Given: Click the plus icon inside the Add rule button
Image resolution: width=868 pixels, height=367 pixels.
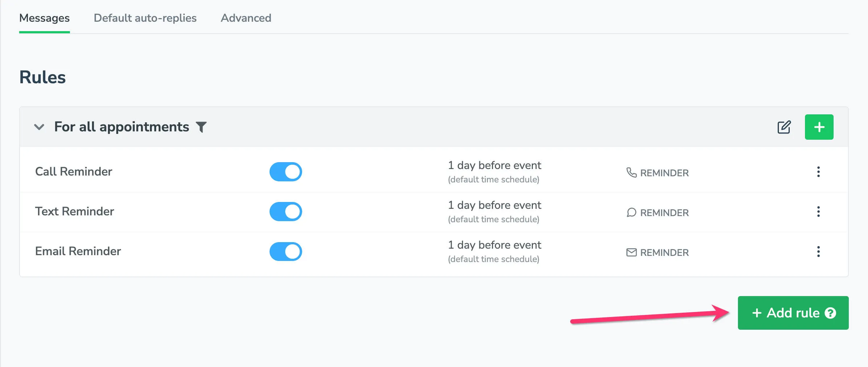Looking at the screenshot, I should coord(757,313).
